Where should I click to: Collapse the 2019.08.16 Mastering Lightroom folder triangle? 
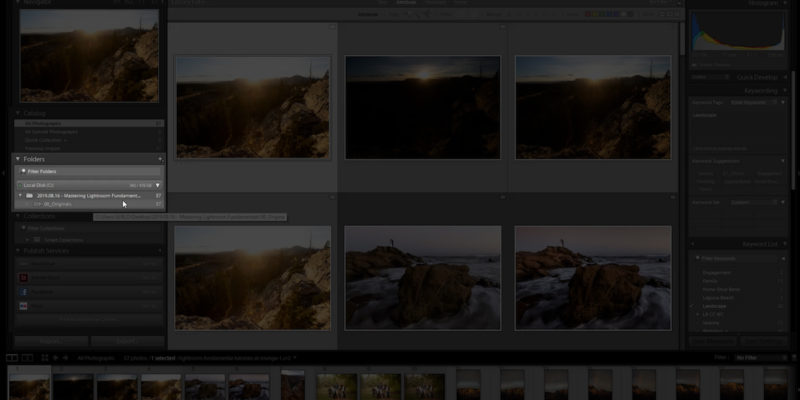20,195
